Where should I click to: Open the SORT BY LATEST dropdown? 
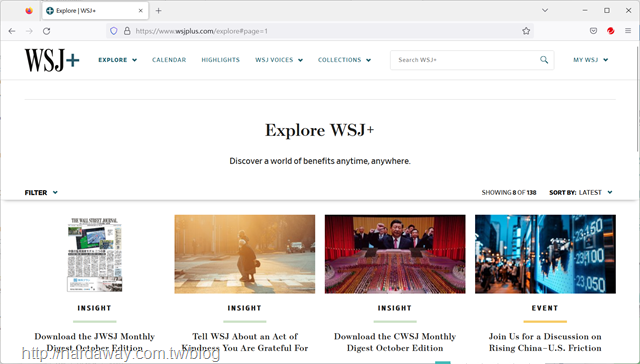click(581, 193)
